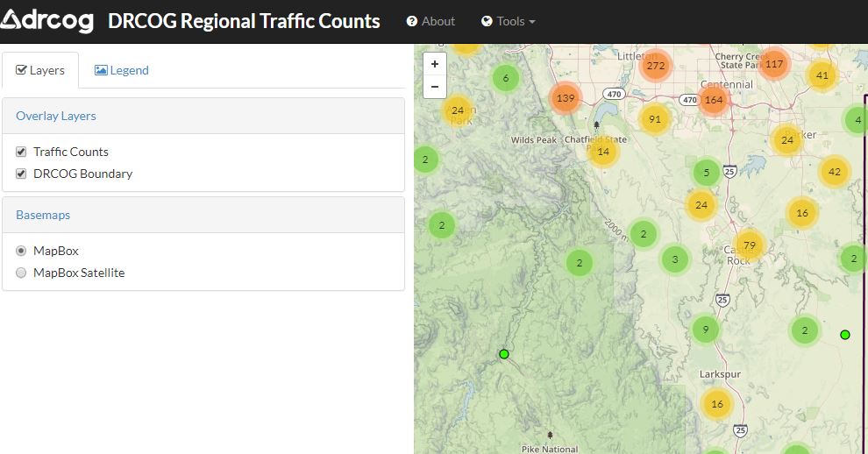Click the yellow 91 cluster marker

click(654, 119)
